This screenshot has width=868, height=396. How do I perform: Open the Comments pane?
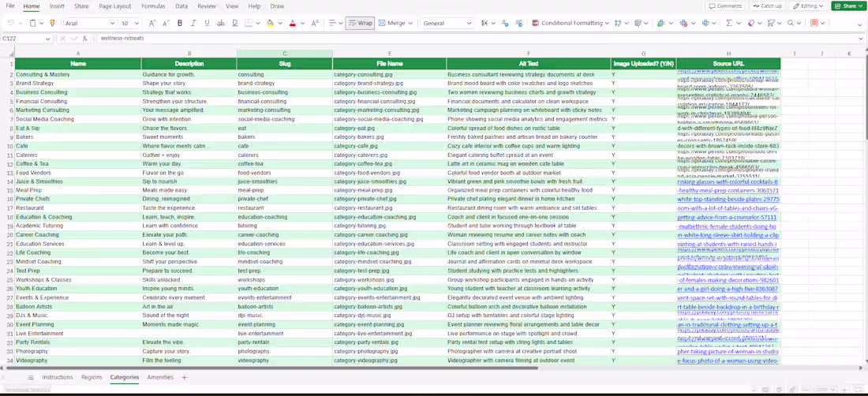(725, 6)
